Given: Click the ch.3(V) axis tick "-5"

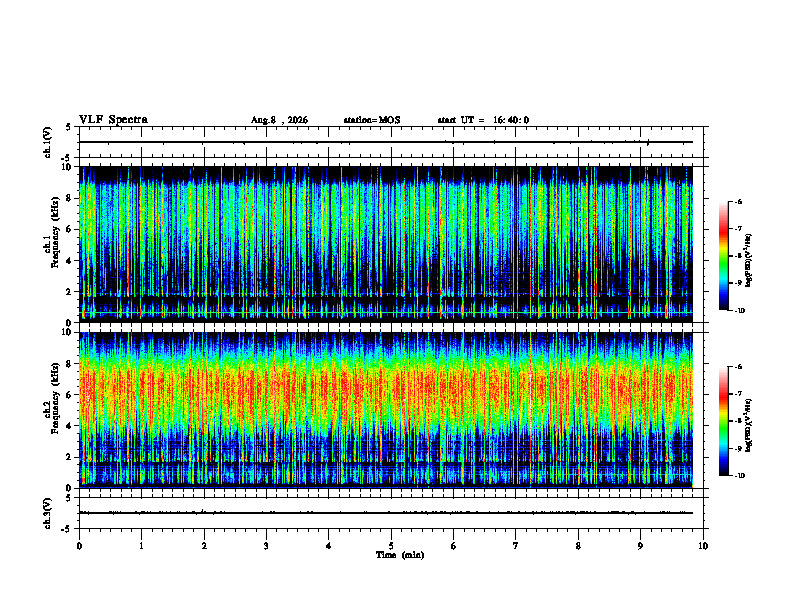Looking at the screenshot, I should click(67, 529).
